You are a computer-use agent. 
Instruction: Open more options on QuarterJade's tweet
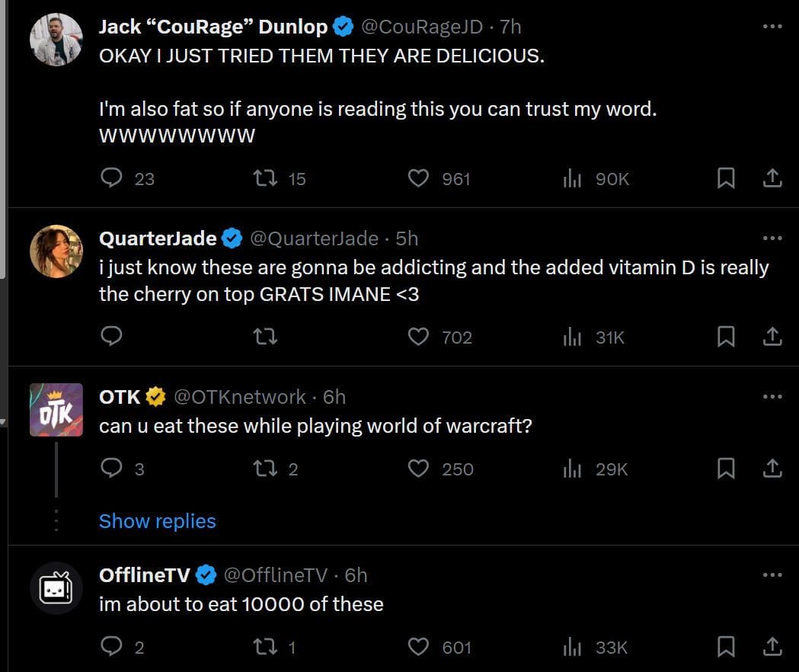pos(772,238)
